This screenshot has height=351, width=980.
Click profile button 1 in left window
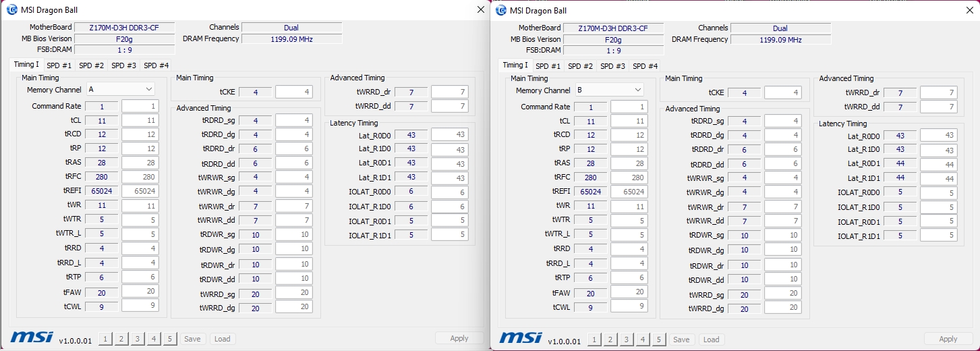point(105,339)
